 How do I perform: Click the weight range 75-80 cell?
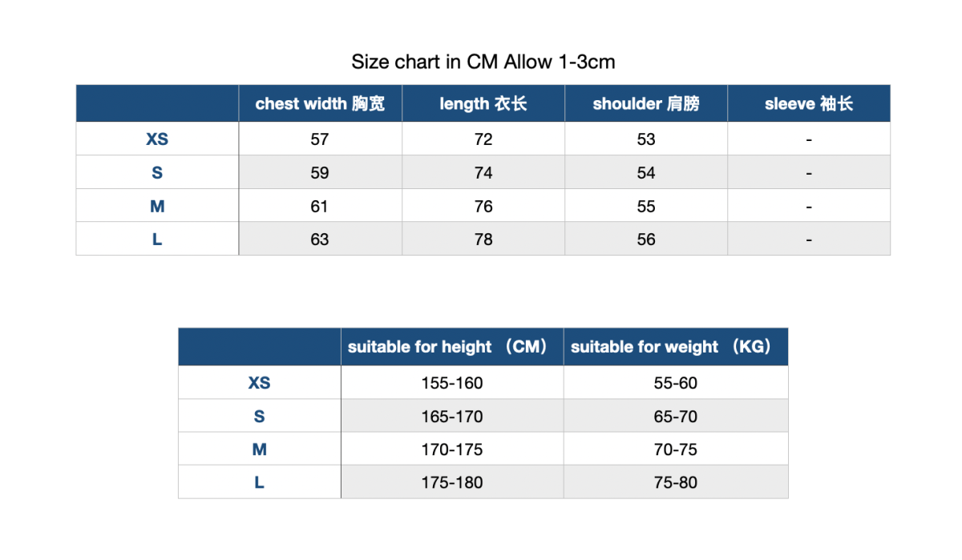click(x=676, y=482)
